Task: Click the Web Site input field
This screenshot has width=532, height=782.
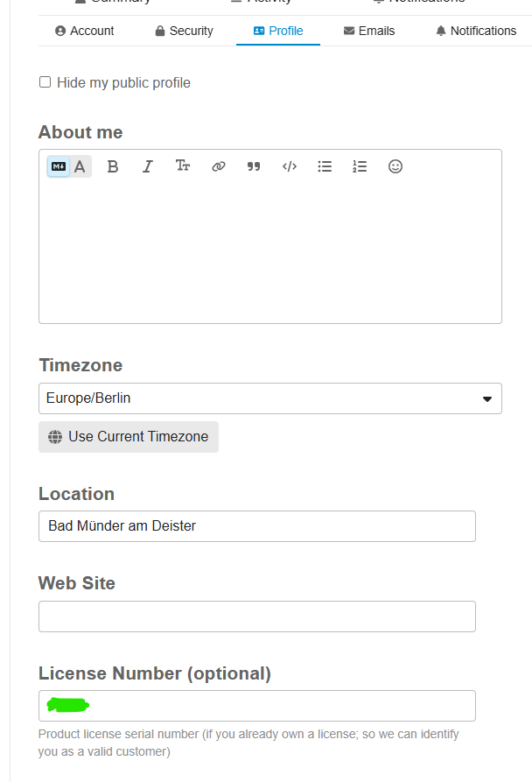Action: tap(257, 616)
